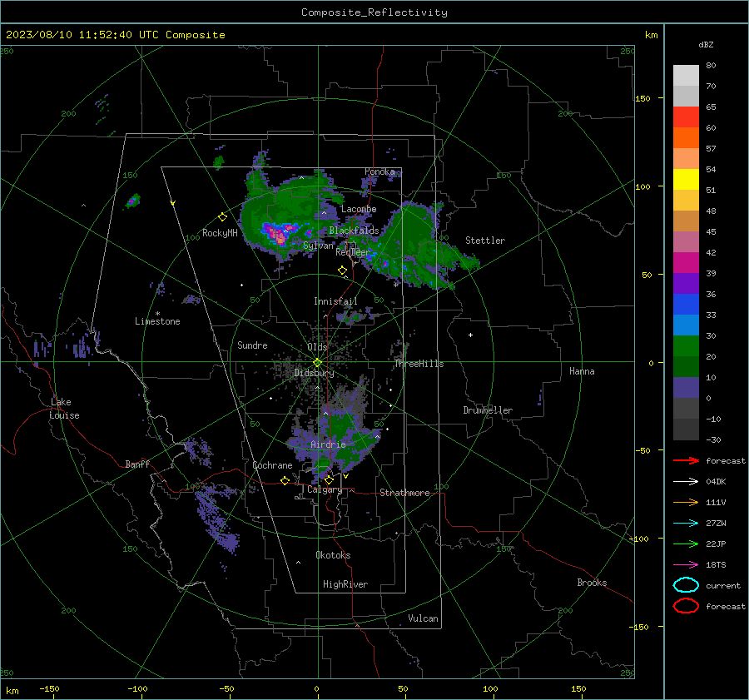Click the green 22JP arrow icon
This screenshot has height=700, width=749.
[686, 544]
